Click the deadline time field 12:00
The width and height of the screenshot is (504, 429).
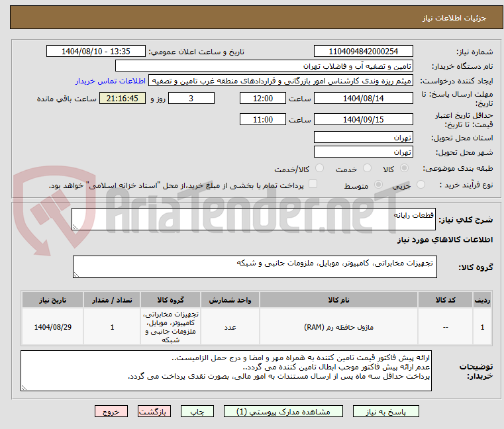263,99
